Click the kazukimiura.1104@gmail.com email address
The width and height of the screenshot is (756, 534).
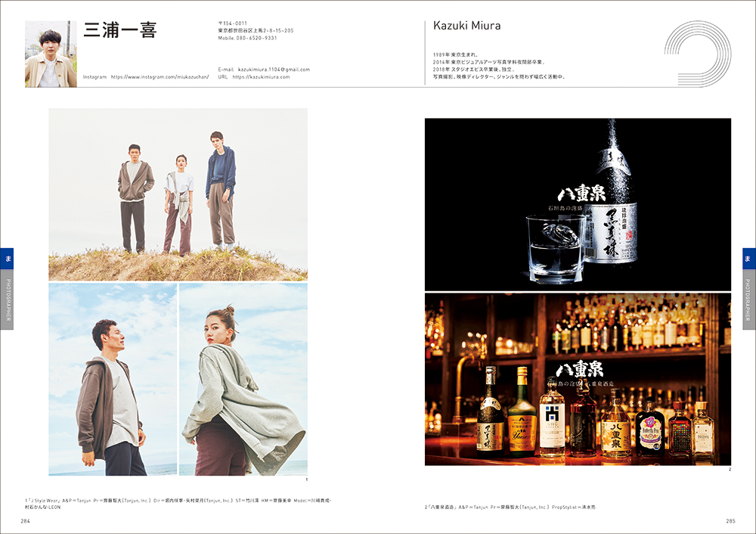274,70
